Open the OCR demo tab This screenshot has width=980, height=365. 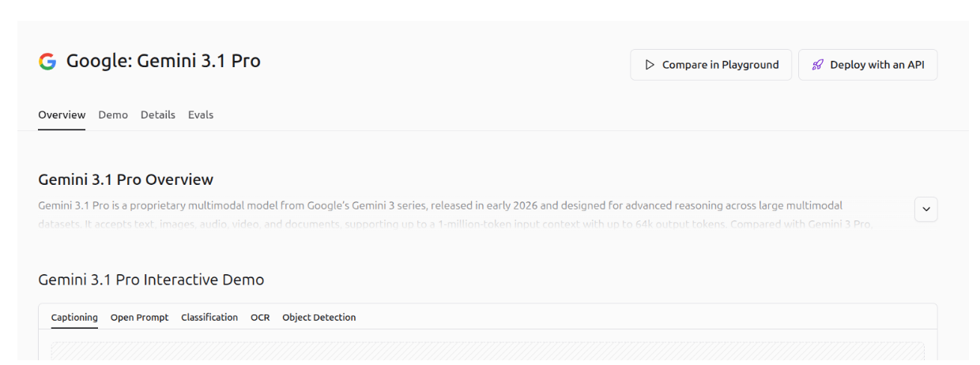coord(260,318)
